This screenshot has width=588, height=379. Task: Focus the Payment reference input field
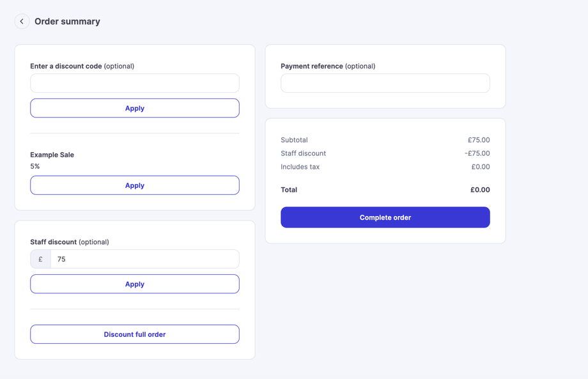tap(385, 83)
